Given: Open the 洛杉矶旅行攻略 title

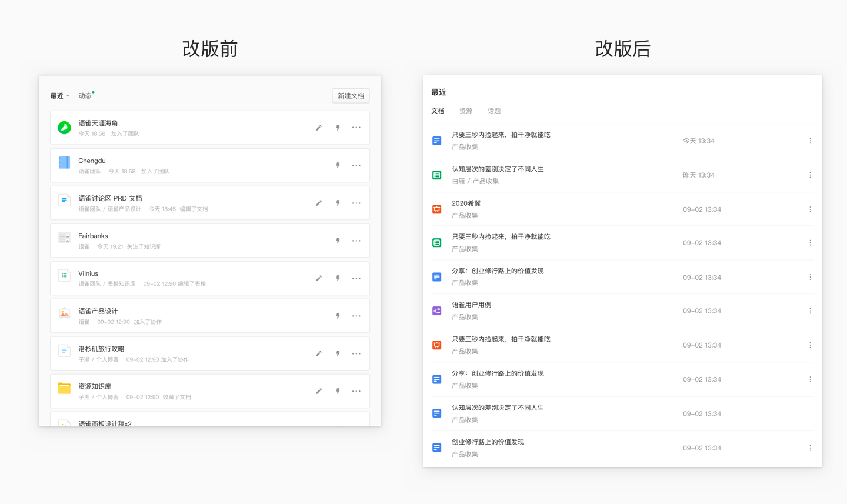Looking at the screenshot, I should click(101, 349).
